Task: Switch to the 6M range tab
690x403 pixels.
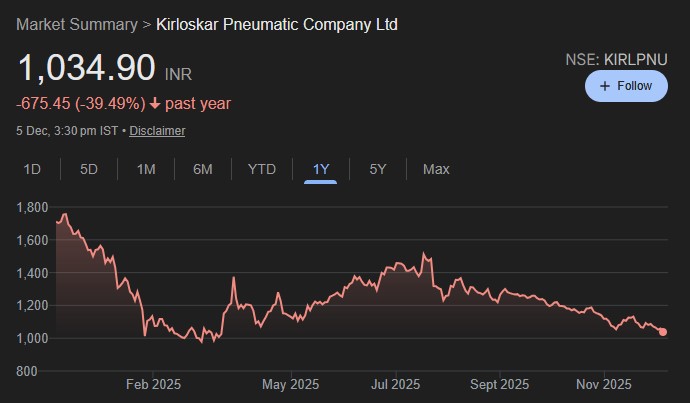Action: click(x=203, y=169)
